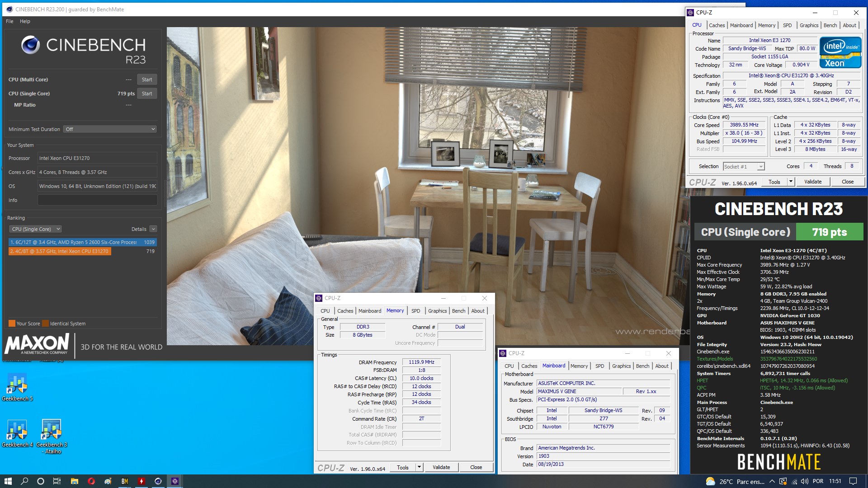
Task: Switch to the red lightning taskbar app
Action: coord(141,481)
